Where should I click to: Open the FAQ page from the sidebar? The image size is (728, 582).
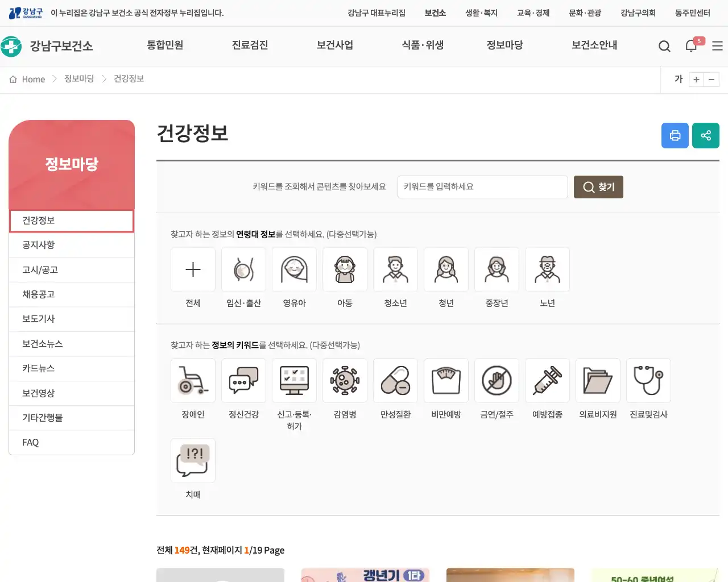(30, 442)
